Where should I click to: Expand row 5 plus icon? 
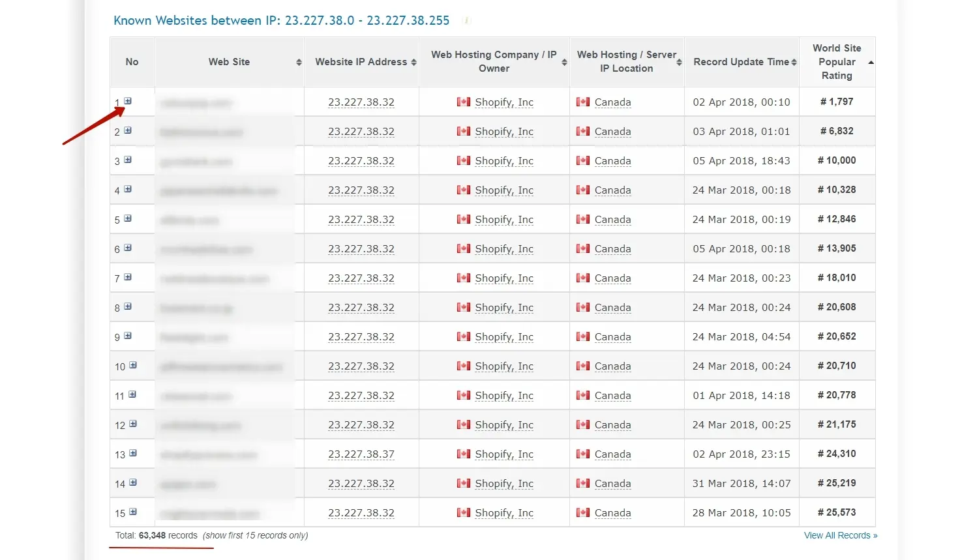[x=128, y=218]
